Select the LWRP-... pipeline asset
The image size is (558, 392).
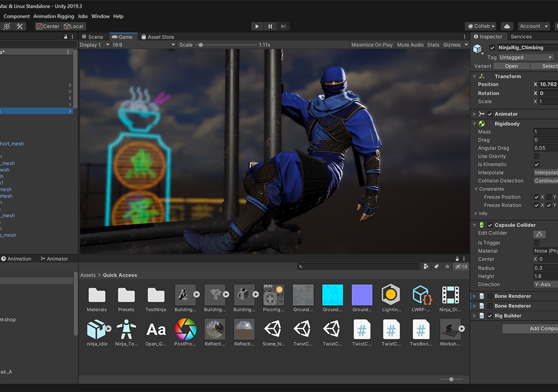[x=421, y=298]
